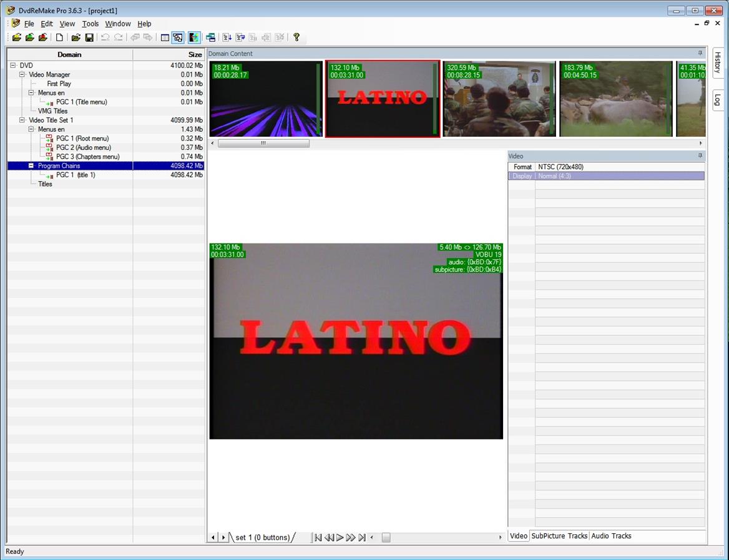Viewport: 729px width, 560px height.
Task: Click the navigate back double-arrow icon
Action: [135, 37]
